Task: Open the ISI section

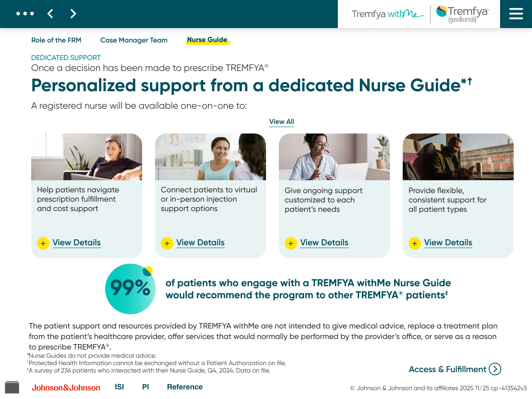Action: click(x=120, y=387)
